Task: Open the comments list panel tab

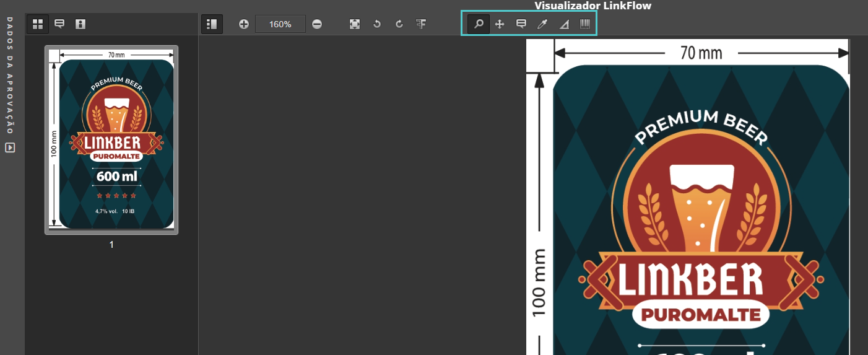Action: coord(59,24)
